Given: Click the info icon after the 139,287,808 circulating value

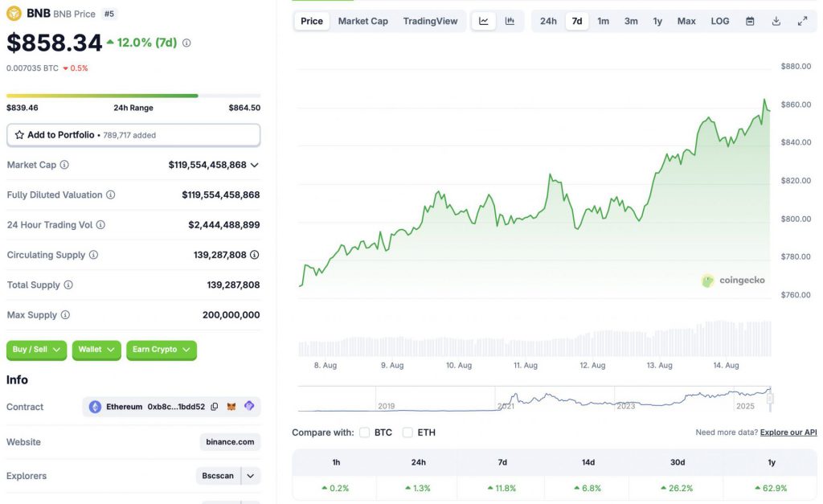Looking at the screenshot, I should point(255,255).
